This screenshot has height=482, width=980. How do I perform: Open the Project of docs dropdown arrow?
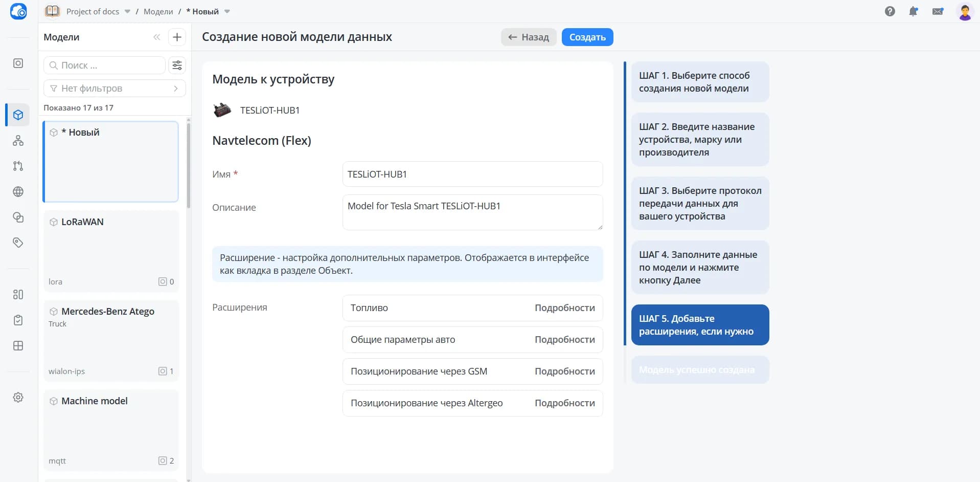pos(127,11)
